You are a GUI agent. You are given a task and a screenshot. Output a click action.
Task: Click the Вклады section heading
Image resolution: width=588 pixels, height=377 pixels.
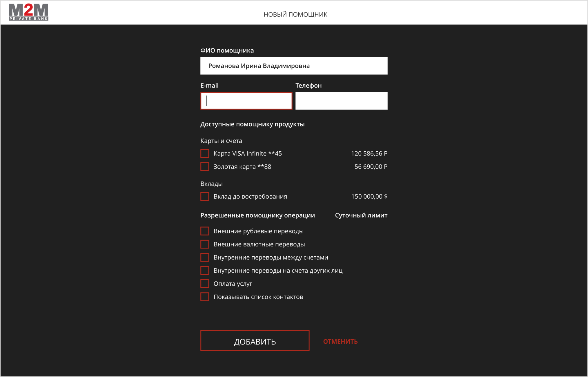coord(211,184)
